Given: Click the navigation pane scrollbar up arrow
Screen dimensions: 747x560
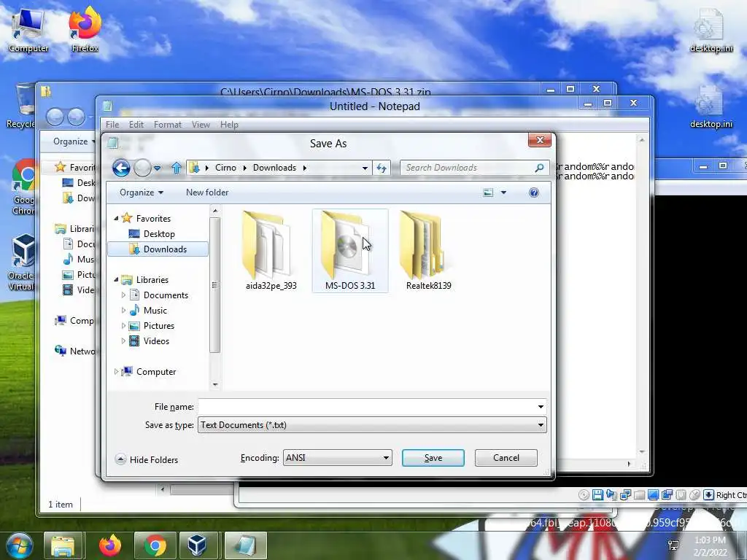Looking at the screenshot, I should [x=215, y=211].
